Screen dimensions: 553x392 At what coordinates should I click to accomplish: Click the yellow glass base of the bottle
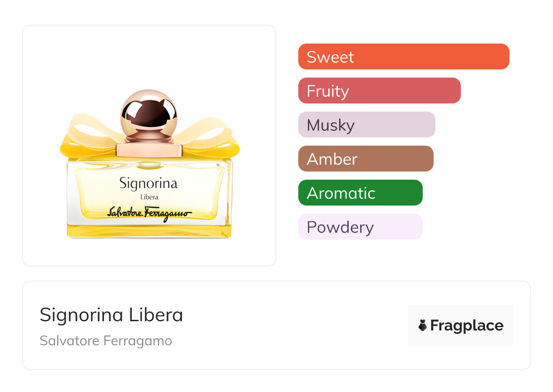149,230
